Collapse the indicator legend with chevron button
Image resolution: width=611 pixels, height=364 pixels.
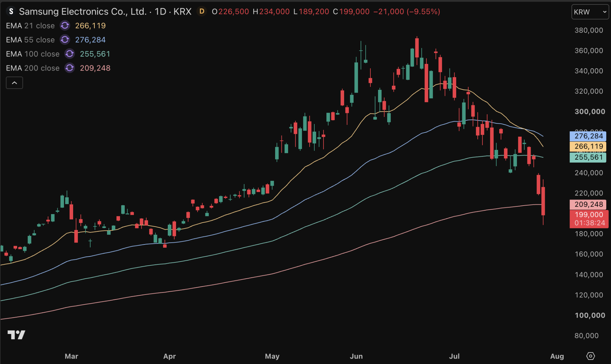point(15,83)
